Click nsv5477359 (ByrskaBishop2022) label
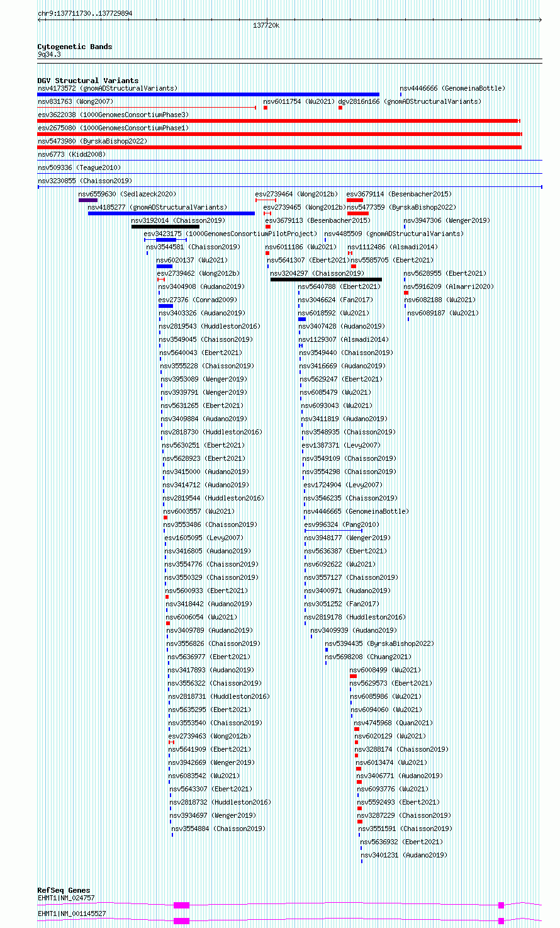The height and width of the screenshot is (928, 560). point(401,208)
